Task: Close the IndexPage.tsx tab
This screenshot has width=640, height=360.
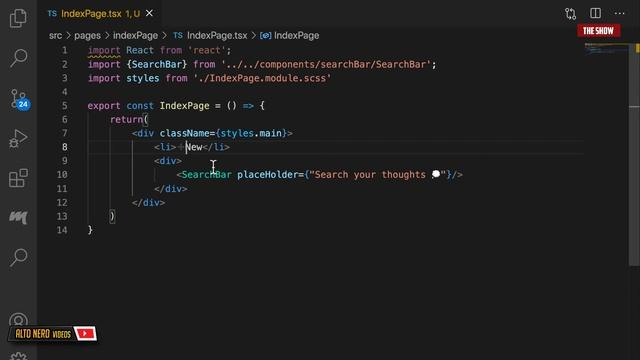Action: tap(149, 13)
